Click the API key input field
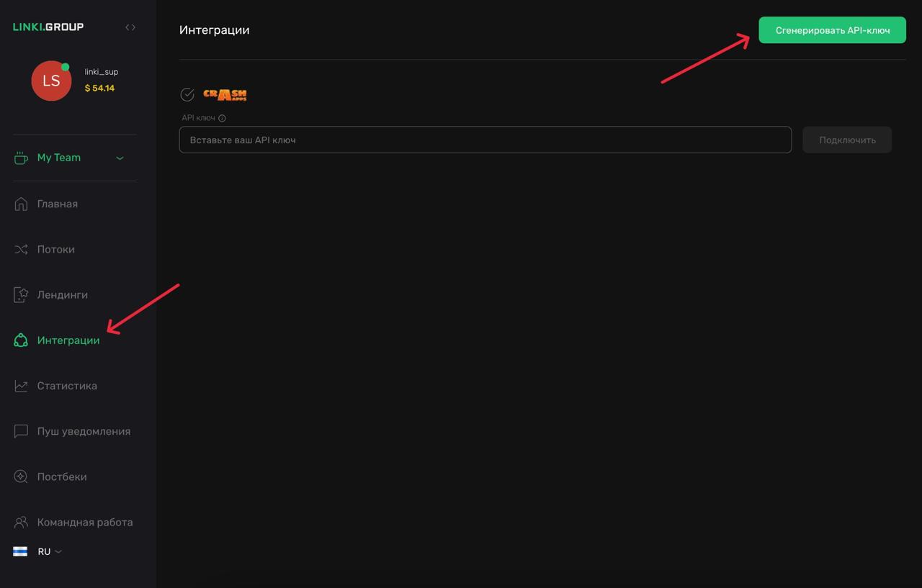Screen dimensions: 922x588 coord(485,140)
